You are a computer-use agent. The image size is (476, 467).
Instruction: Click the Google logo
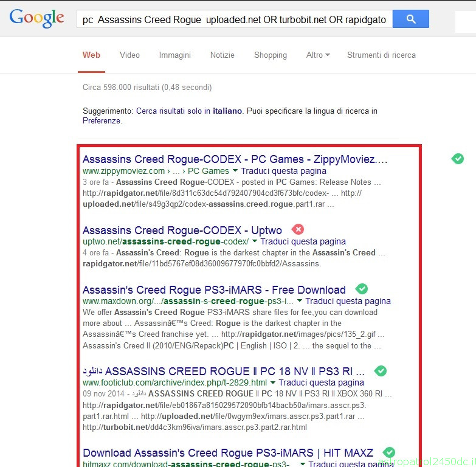[x=36, y=18]
